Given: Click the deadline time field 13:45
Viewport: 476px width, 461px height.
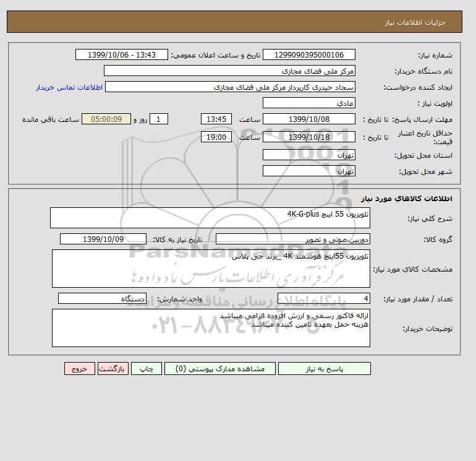Looking at the screenshot, I should click(x=216, y=119).
